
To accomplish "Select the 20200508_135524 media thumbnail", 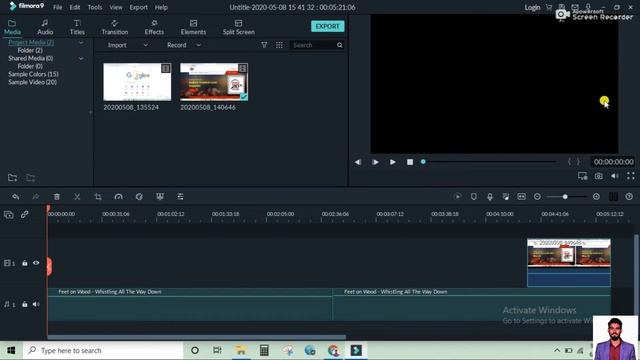I will click(x=137, y=82).
